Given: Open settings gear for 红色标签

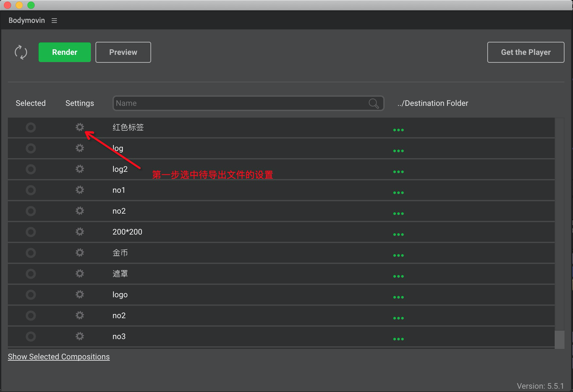Looking at the screenshot, I should pyautogui.click(x=80, y=127).
